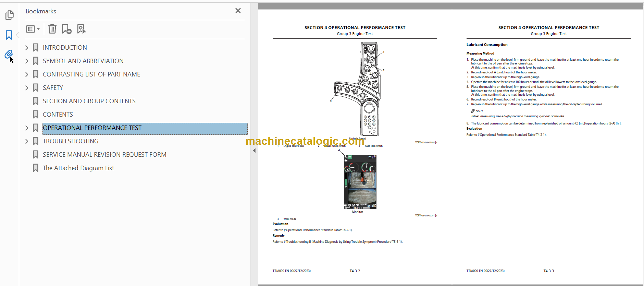Select the Bookmarks panel icon in the sidebar
644x286 pixels.
click(x=9, y=35)
